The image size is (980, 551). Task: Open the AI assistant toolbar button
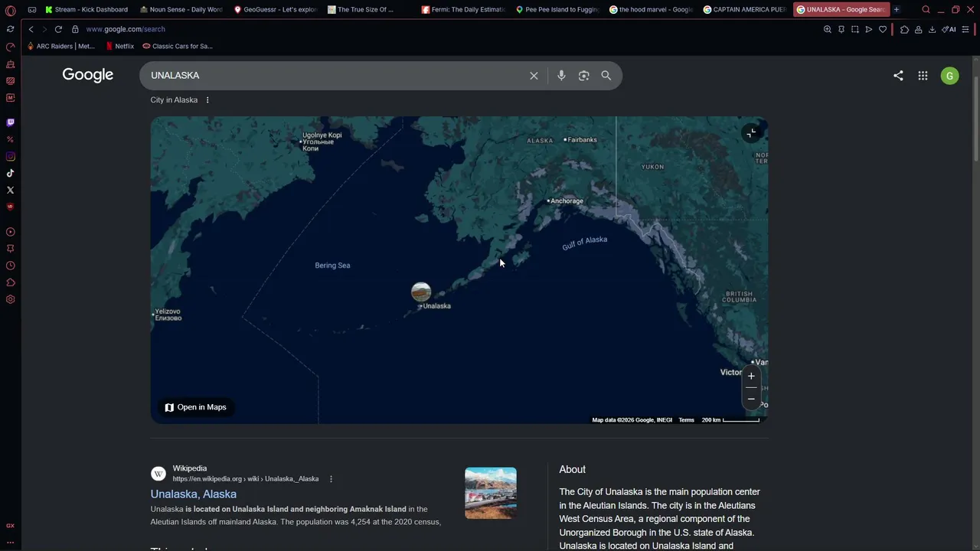coord(949,29)
